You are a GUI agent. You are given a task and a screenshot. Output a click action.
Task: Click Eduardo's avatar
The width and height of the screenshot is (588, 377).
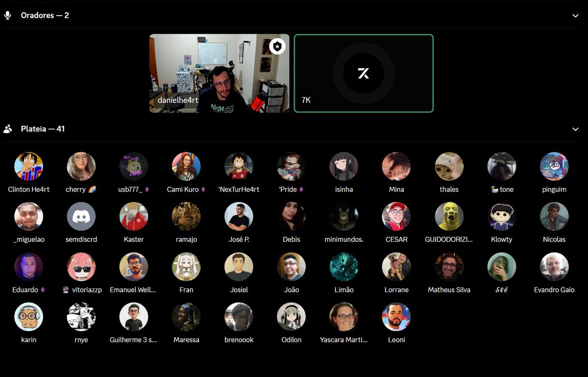click(29, 267)
